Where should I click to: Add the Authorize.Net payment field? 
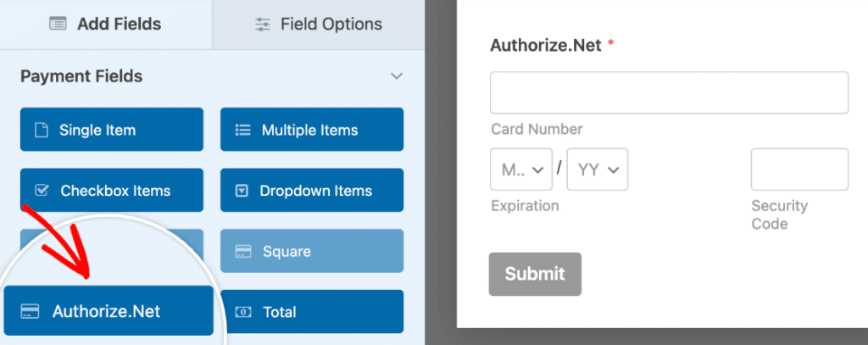tap(108, 311)
